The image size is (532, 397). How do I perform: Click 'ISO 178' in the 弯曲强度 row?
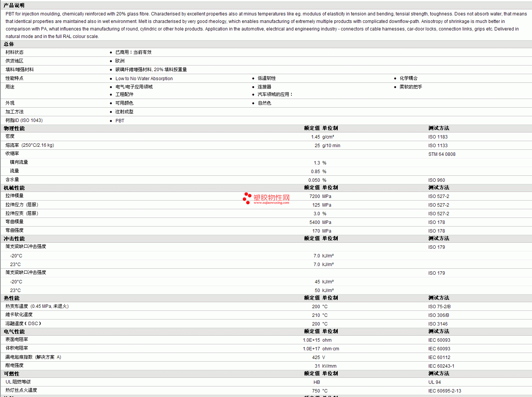click(437, 231)
